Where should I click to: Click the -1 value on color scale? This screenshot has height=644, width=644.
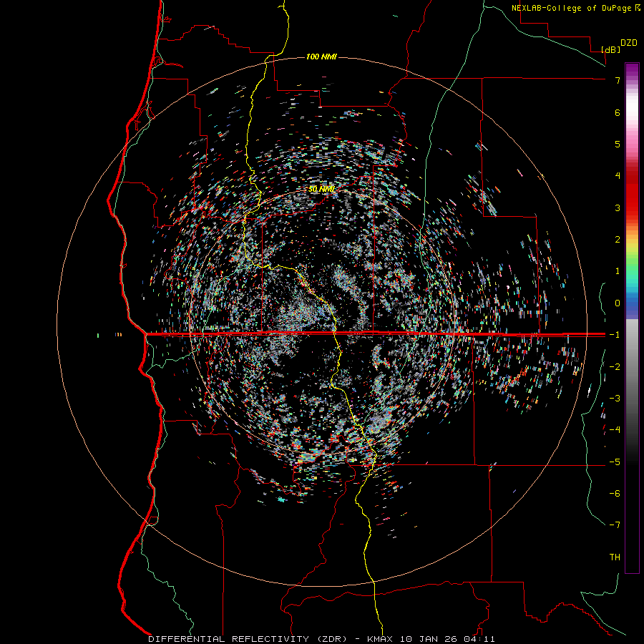pos(615,335)
